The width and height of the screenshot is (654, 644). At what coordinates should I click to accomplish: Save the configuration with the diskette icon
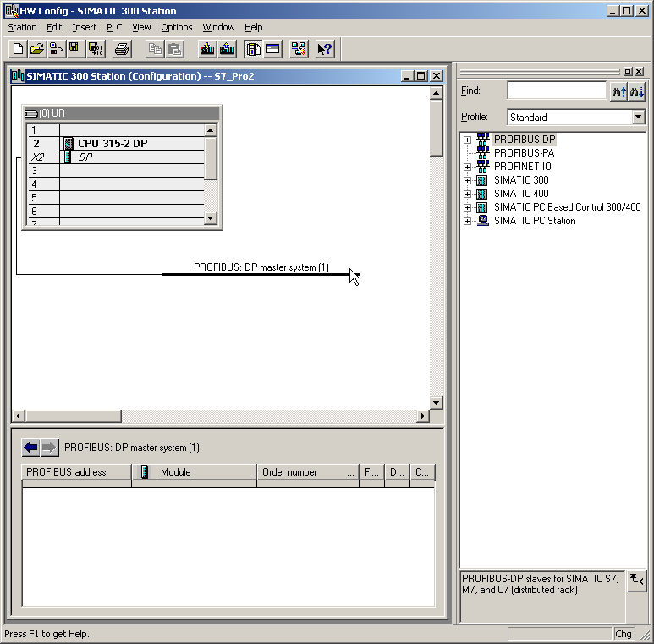[x=74, y=49]
